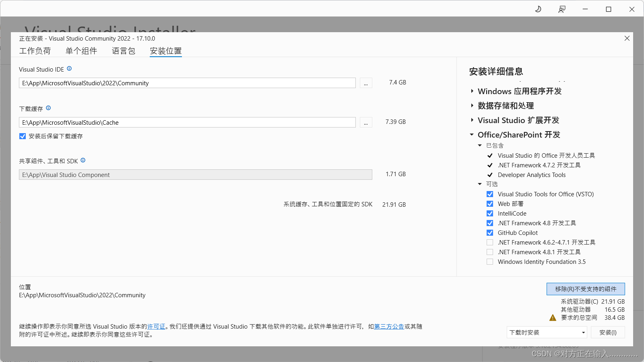Open the 第三方公告 link
This screenshot has width=644, height=362.
(389, 327)
